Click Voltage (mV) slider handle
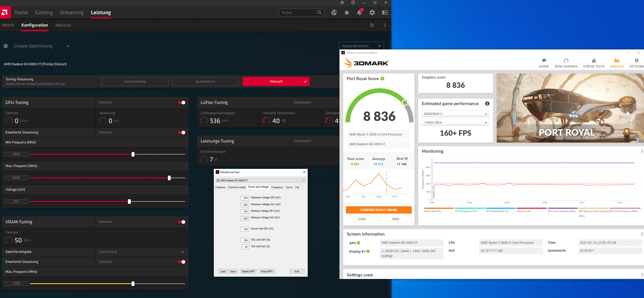The width and height of the screenshot is (644, 298). (129, 202)
